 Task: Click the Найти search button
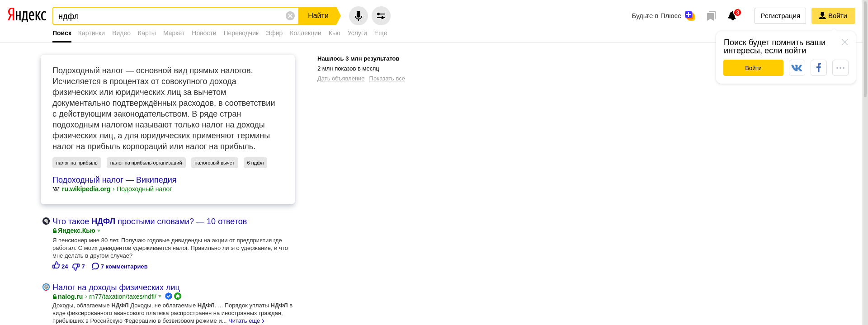318,16
